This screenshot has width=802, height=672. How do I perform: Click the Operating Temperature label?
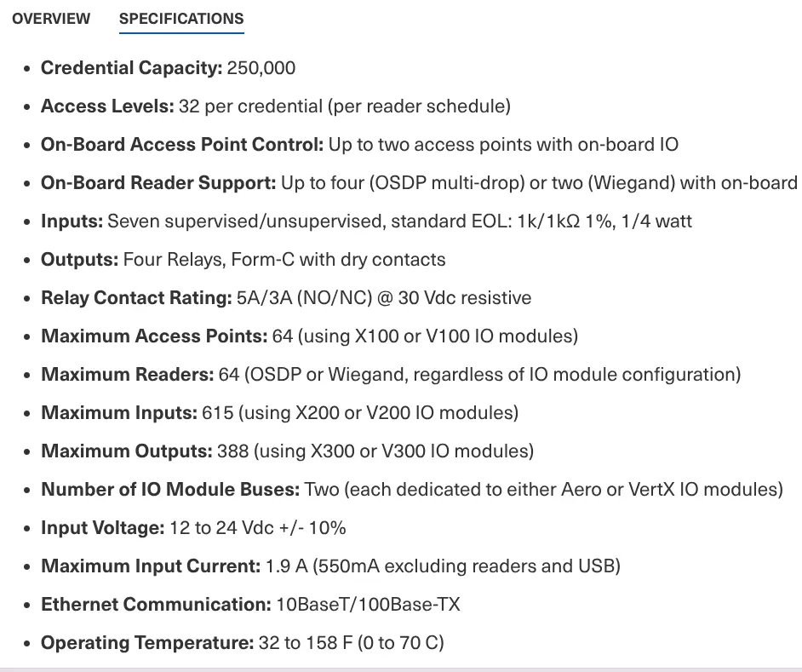click(x=147, y=643)
